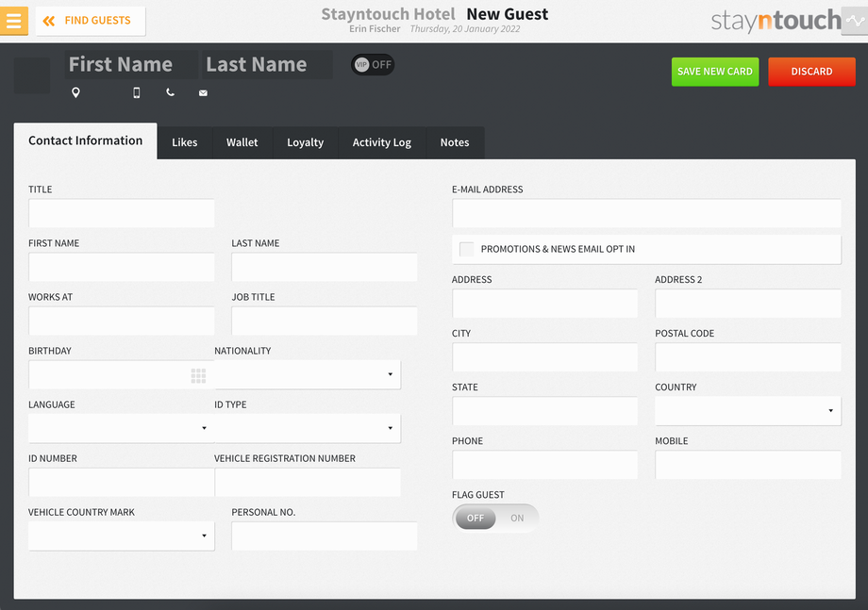The width and height of the screenshot is (868, 610).
Task: Click the Title input field
Action: [x=121, y=213]
